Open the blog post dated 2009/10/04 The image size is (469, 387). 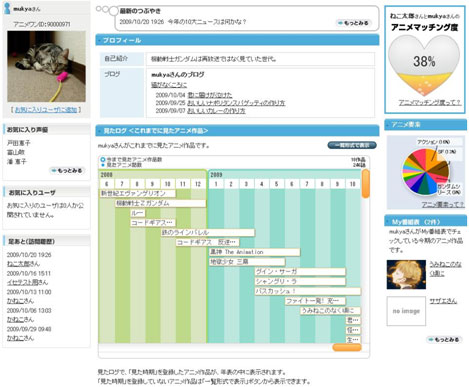[x=210, y=95]
